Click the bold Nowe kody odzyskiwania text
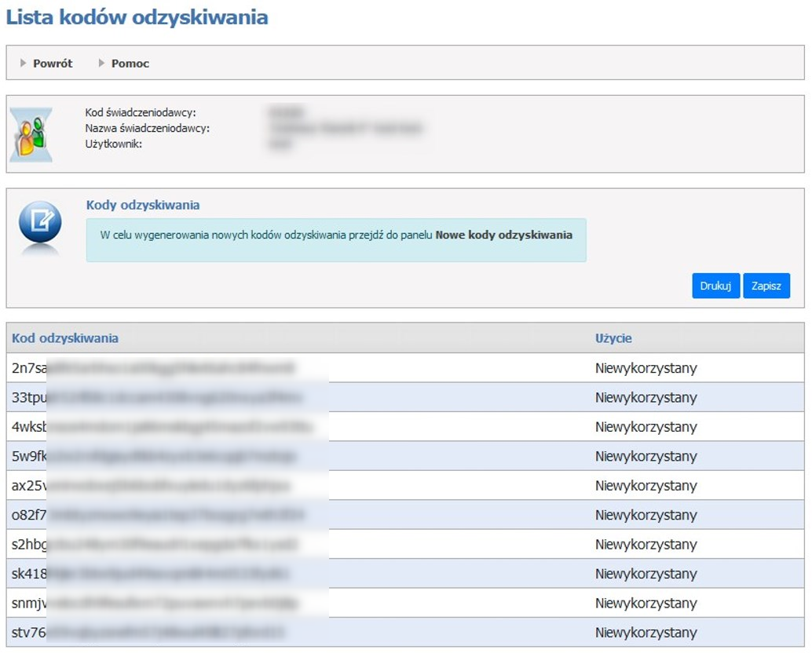812x653 pixels. (x=503, y=235)
